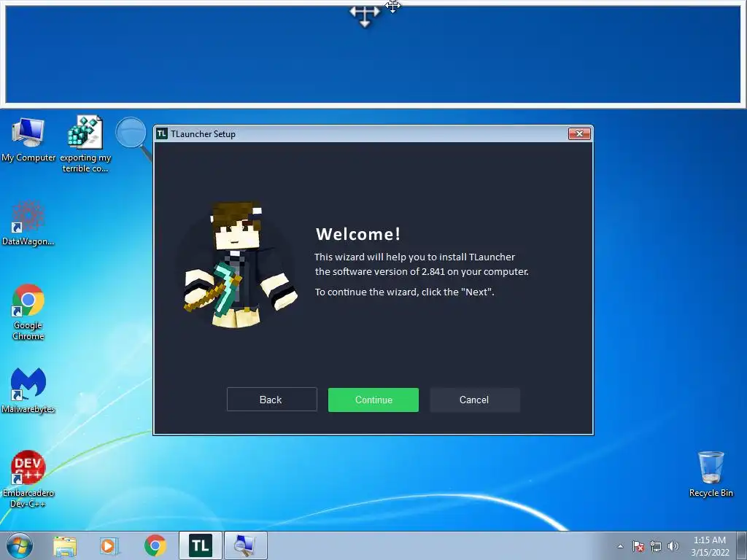Show hidden tray icons arrow
This screenshot has width=747, height=560.
coord(620,546)
